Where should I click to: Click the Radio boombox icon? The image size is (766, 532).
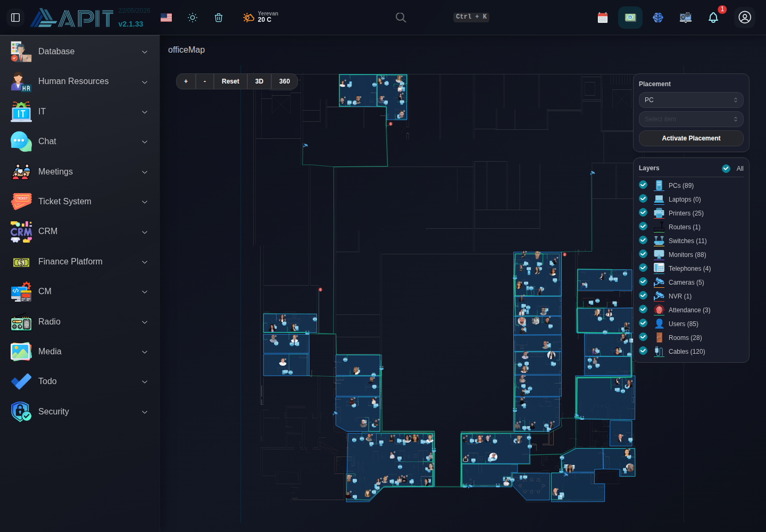[21, 322]
